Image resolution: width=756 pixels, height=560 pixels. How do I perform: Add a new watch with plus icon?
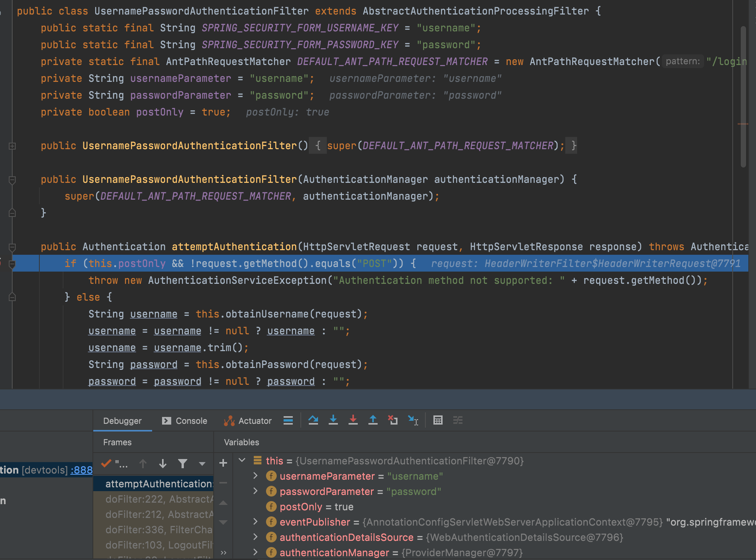(x=223, y=463)
